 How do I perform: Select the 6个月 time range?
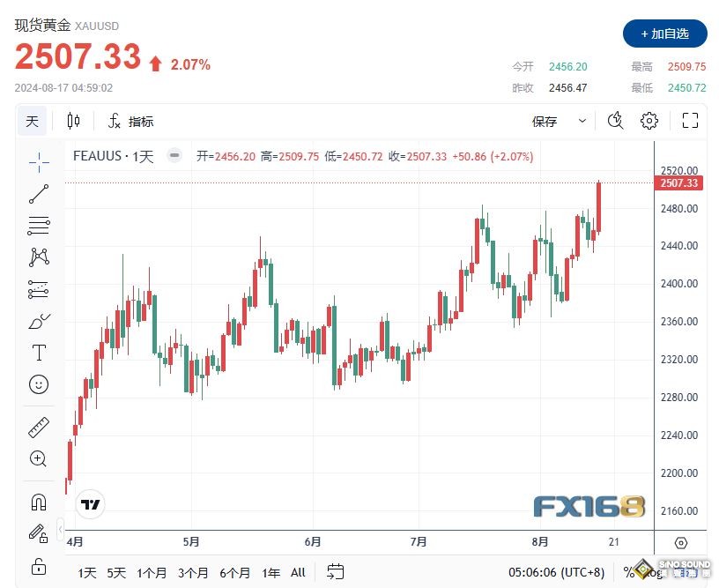click(x=234, y=573)
